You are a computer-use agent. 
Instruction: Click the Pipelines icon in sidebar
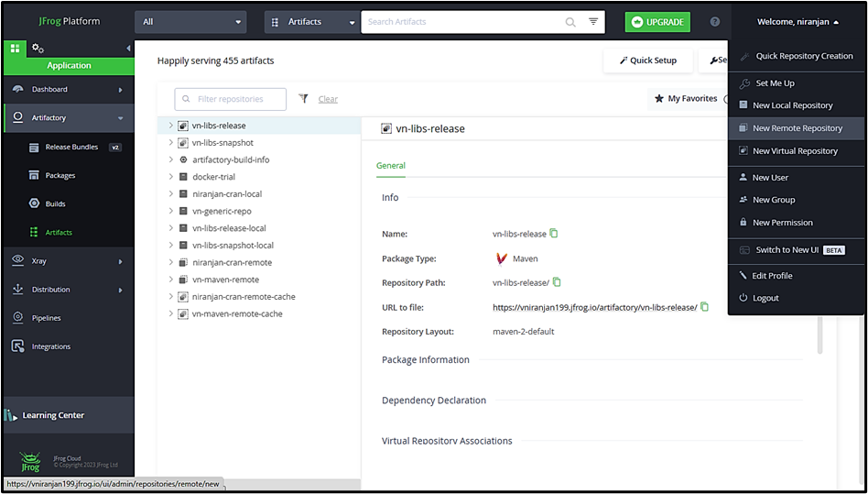tap(17, 317)
